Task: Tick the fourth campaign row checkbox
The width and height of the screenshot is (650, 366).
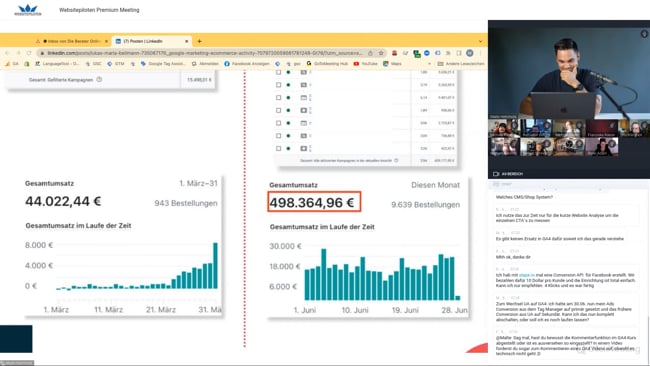Action: tap(279, 110)
